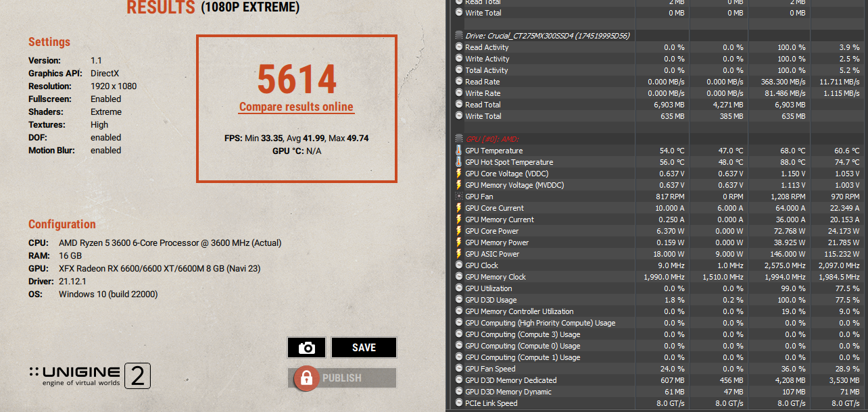The image size is (868, 412).
Task: Select GPU ASIC Power maximum 146.000 W
Action: 787,254
